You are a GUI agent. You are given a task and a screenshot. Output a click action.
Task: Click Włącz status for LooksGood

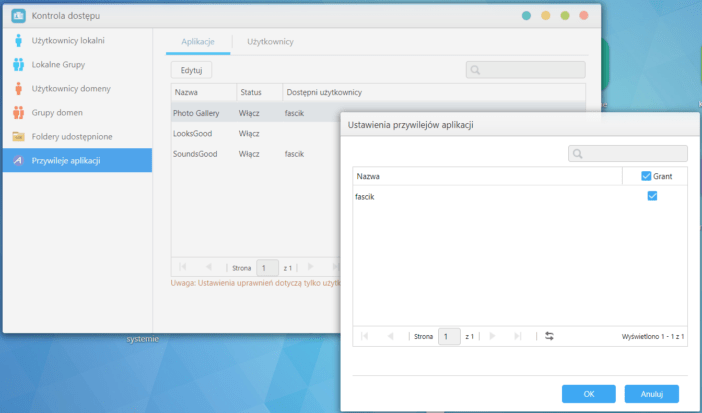tap(249, 133)
